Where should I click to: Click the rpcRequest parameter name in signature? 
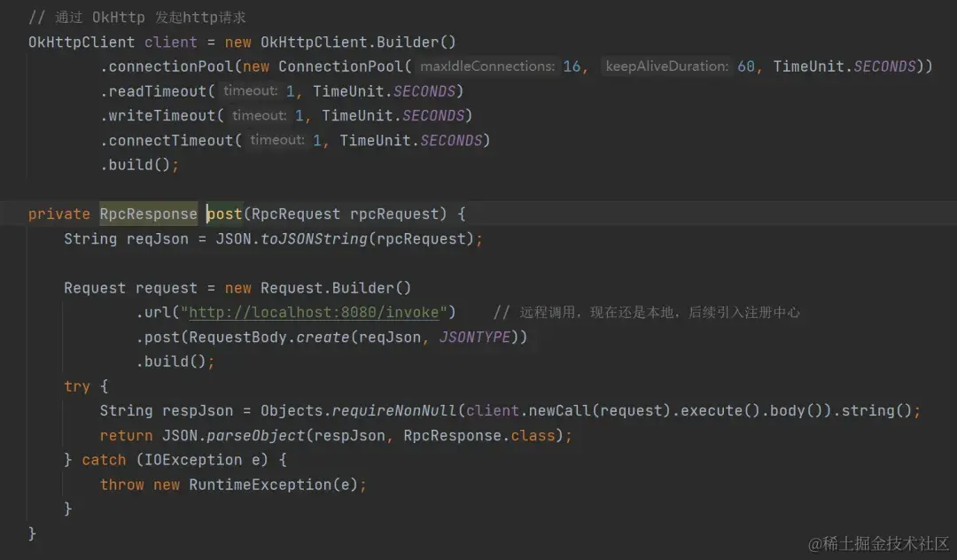click(393, 214)
